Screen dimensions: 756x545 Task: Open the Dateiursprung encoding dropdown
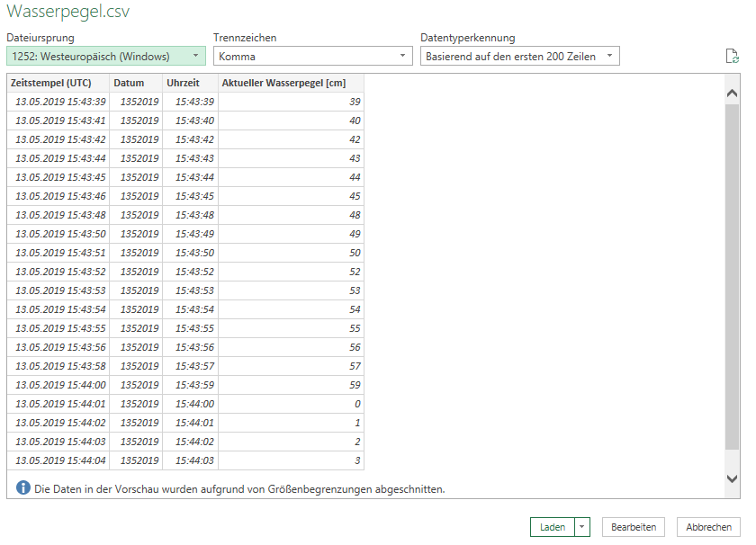105,56
